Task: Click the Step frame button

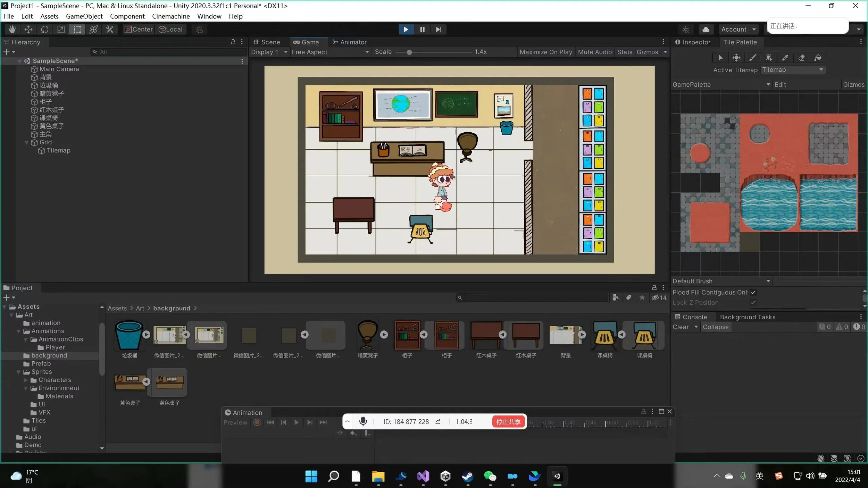Action: point(439,30)
